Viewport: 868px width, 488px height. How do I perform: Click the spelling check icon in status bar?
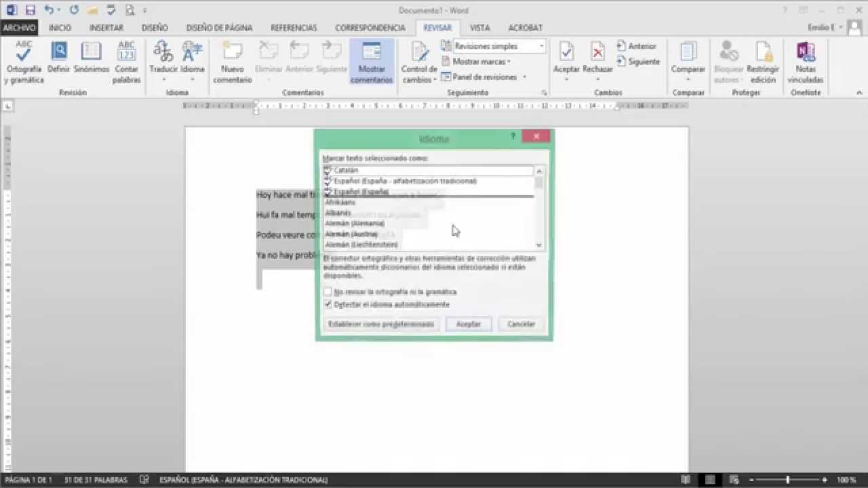point(144,480)
